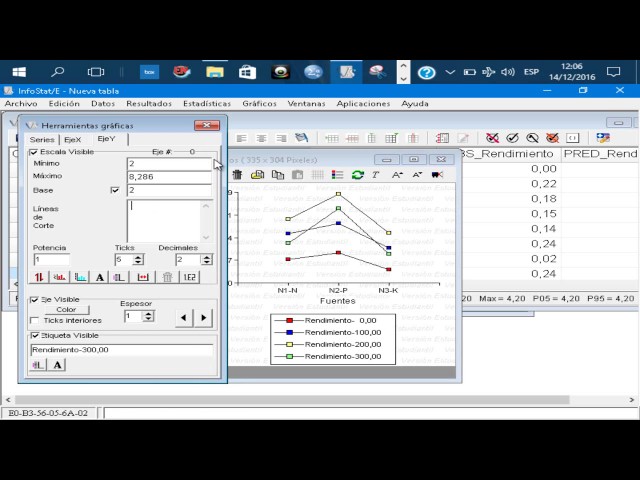Toggle the grid icon in graph window toolbar
Viewport: 640px width, 480px height.
(317, 175)
